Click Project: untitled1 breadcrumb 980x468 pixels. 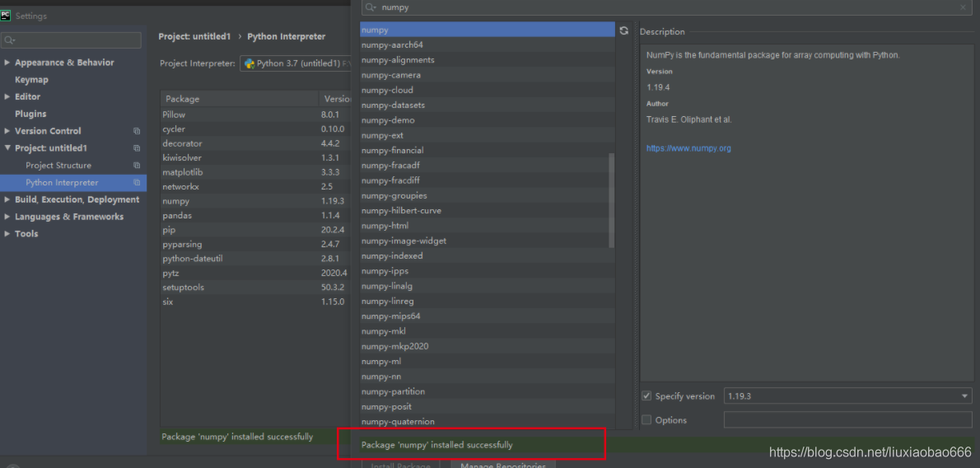click(x=195, y=36)
